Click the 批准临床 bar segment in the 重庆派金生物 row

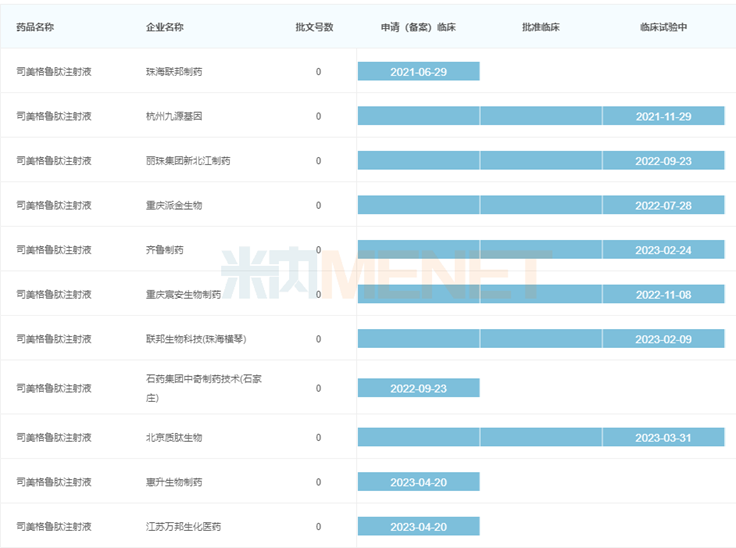pyautogui.click(x=541, y=205)
